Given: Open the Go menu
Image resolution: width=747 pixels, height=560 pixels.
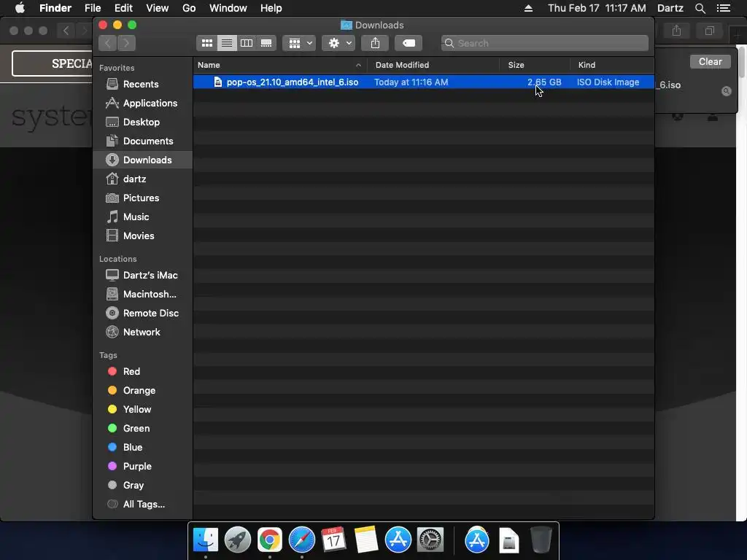Looking at the screenshot, I should [x=189, y=8].
